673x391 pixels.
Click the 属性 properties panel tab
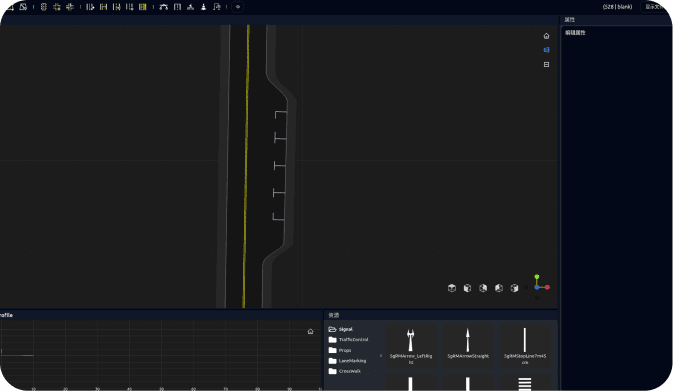[x=570, y=19]
